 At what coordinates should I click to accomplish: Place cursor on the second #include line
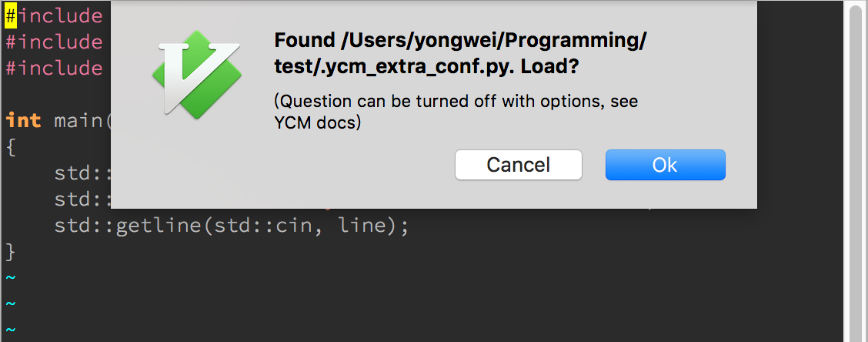pyautogui.click(x=54, y=42)
